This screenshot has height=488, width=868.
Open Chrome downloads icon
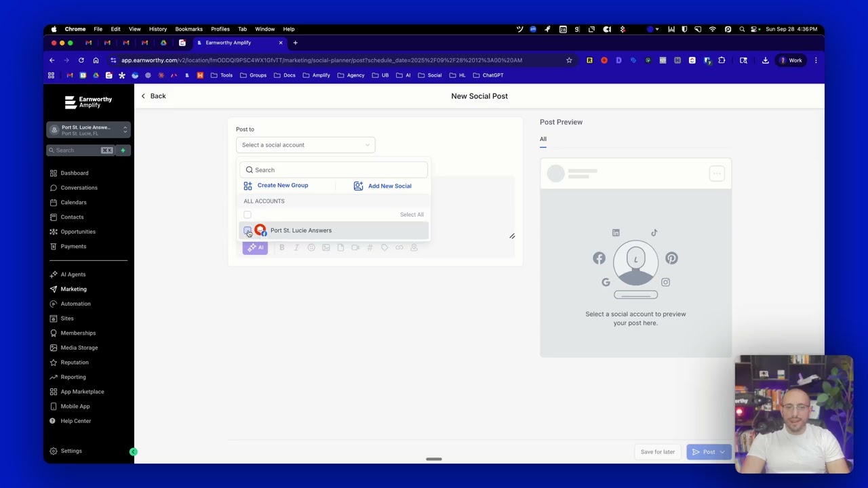(765, 60)
